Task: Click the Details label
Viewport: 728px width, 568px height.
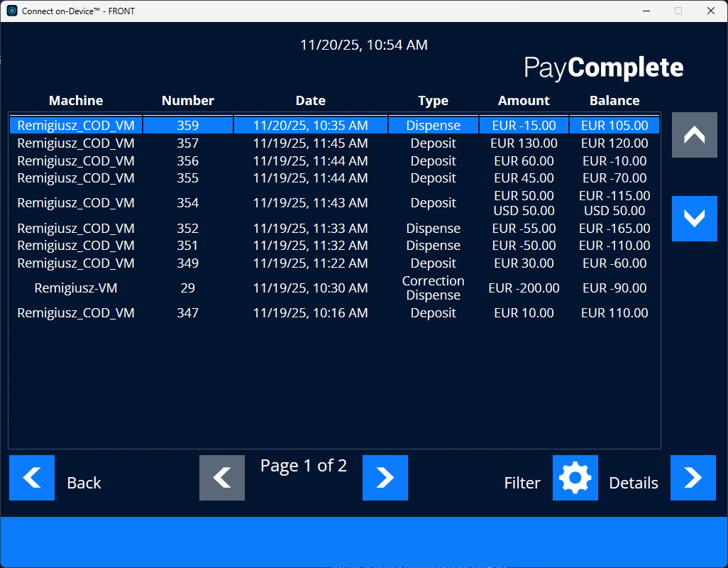Action: [x=634, y=482]
